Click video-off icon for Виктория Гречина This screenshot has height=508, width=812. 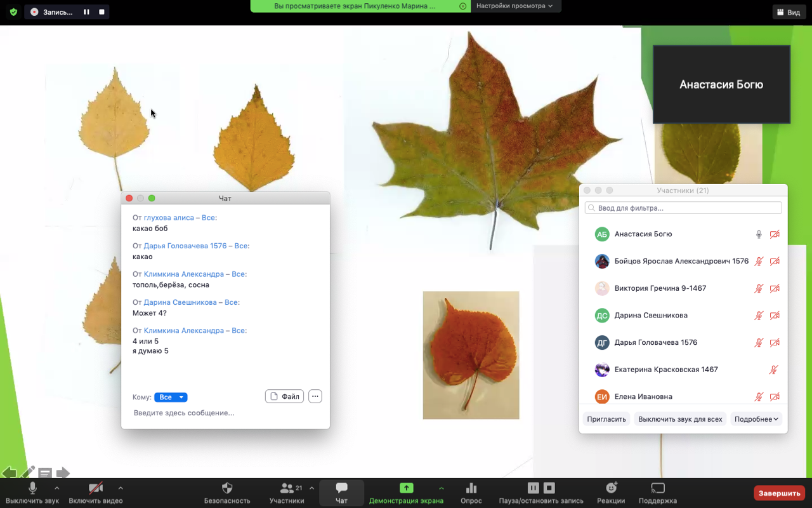[775, 288]
